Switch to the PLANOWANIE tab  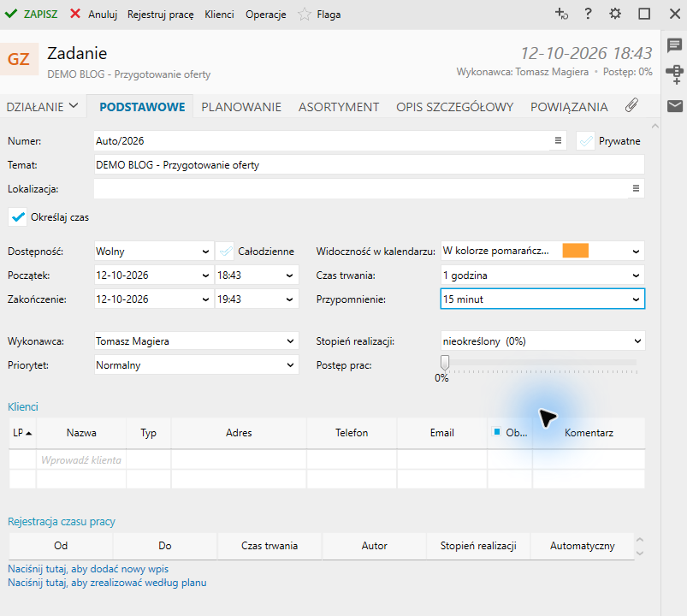(x=241, y=107)
